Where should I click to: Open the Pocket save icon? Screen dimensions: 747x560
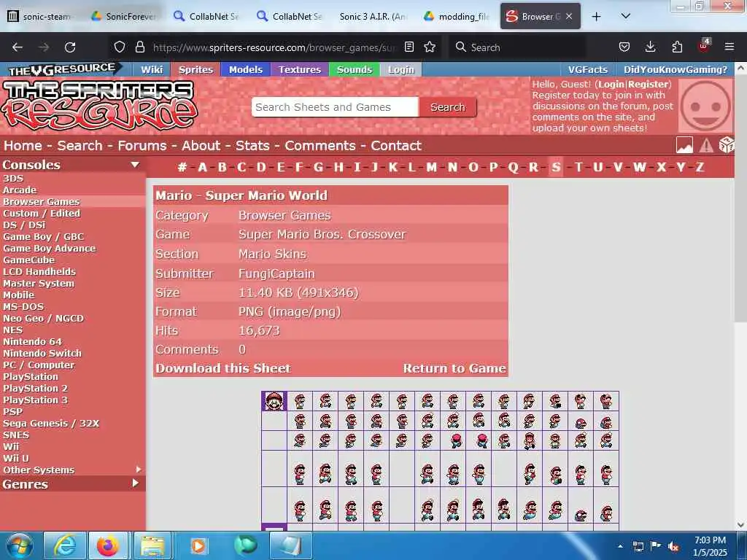624,47
